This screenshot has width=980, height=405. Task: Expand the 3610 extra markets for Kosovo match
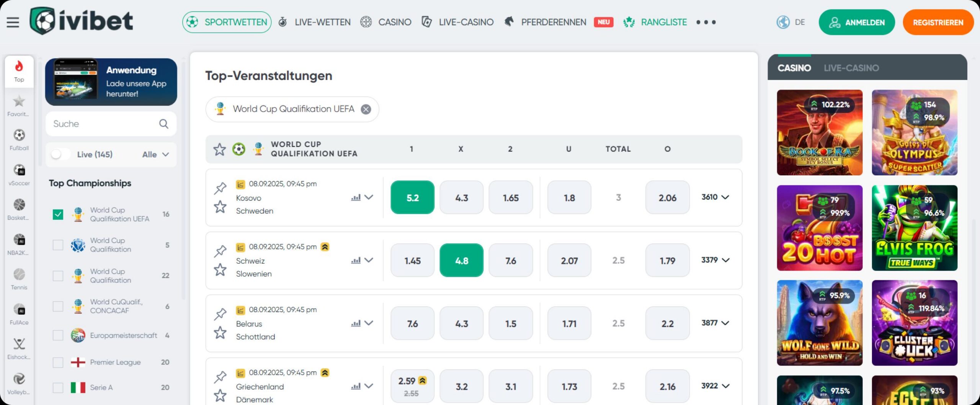(x=715, y=198)
